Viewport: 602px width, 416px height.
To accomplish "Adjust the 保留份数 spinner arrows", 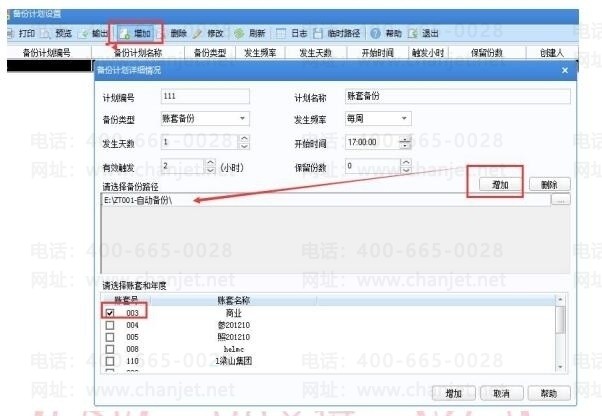I will click(x=406, y=166).
